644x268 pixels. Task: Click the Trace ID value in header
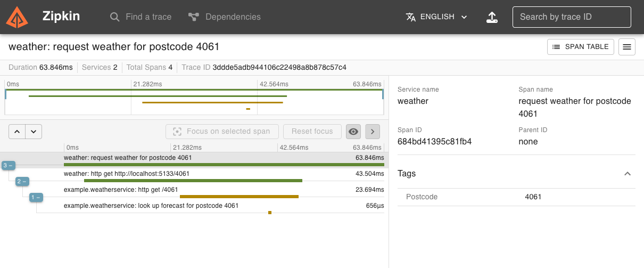pos(279,68)
